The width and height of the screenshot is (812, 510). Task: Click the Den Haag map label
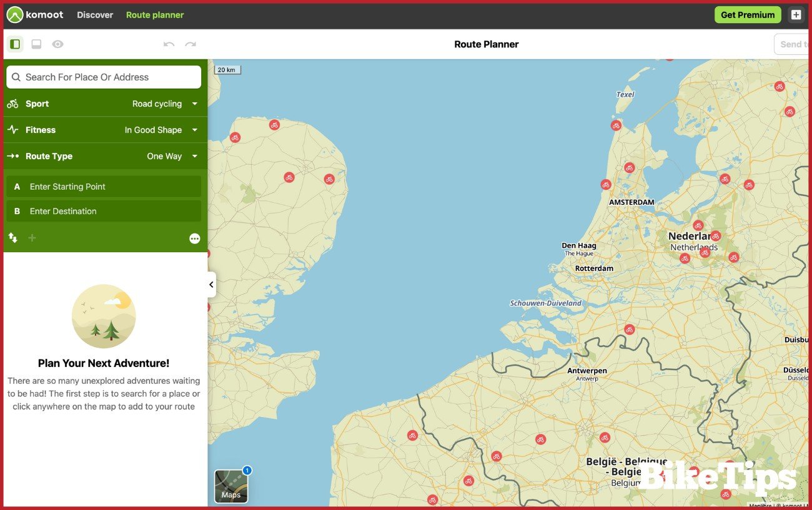[579, 245]
